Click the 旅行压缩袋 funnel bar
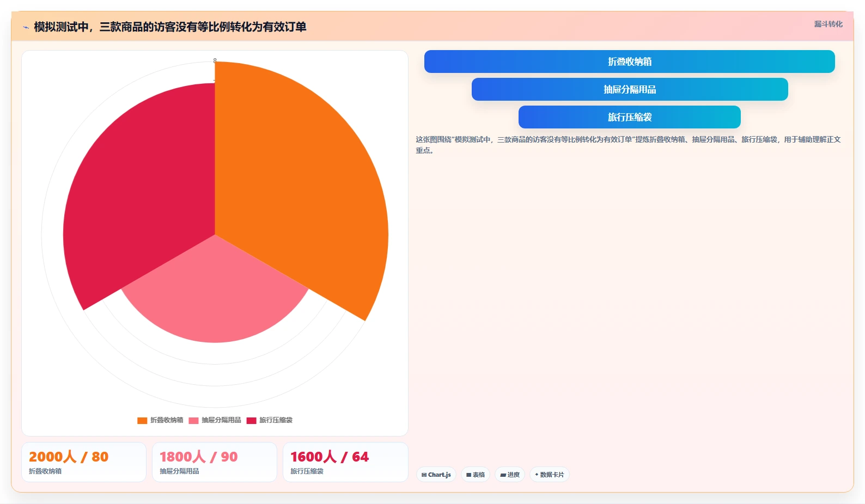Image resolution: width=865 pixels, height=504 pixels. 629,117
